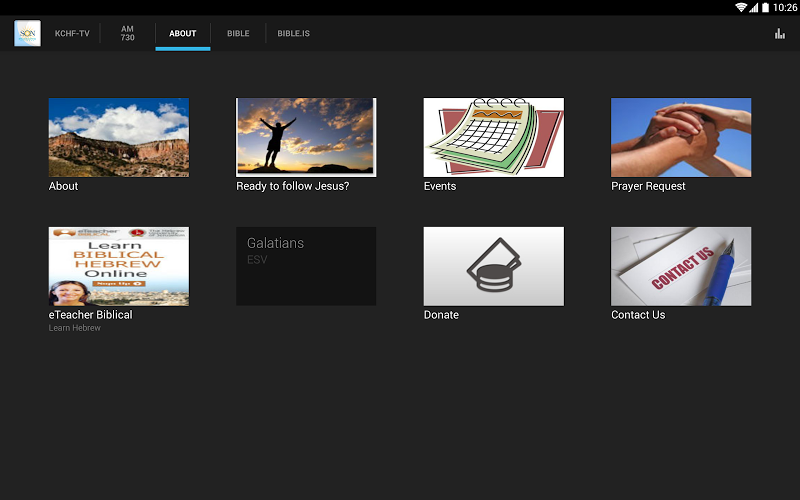Open the Galatians ESV tile
This screenshot has width=800, height=500.
point(306,266)
